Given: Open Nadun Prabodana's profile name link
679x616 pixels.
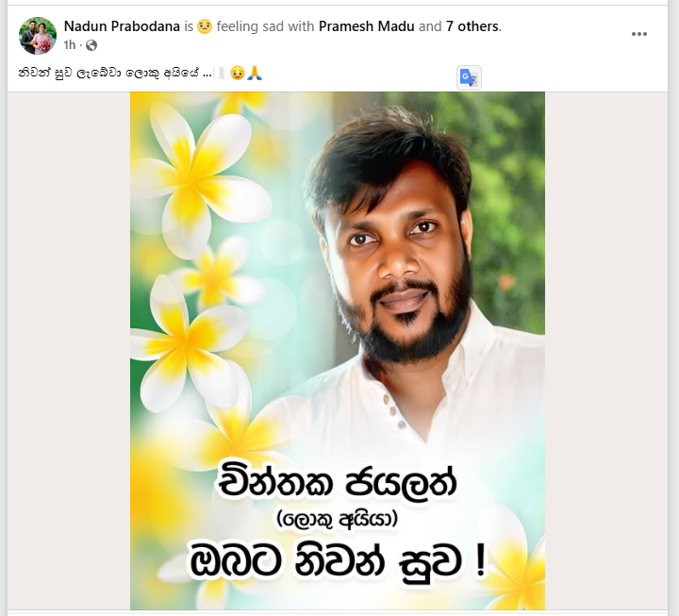Looking at the screenshot, I should click(122, 26).
